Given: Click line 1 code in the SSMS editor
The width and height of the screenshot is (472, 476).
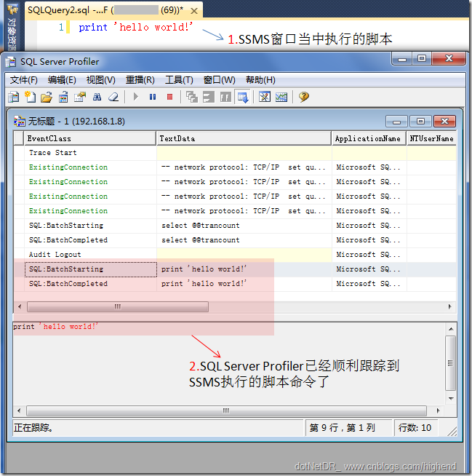Looking at the screenshot, I should (x=135, y=28).
